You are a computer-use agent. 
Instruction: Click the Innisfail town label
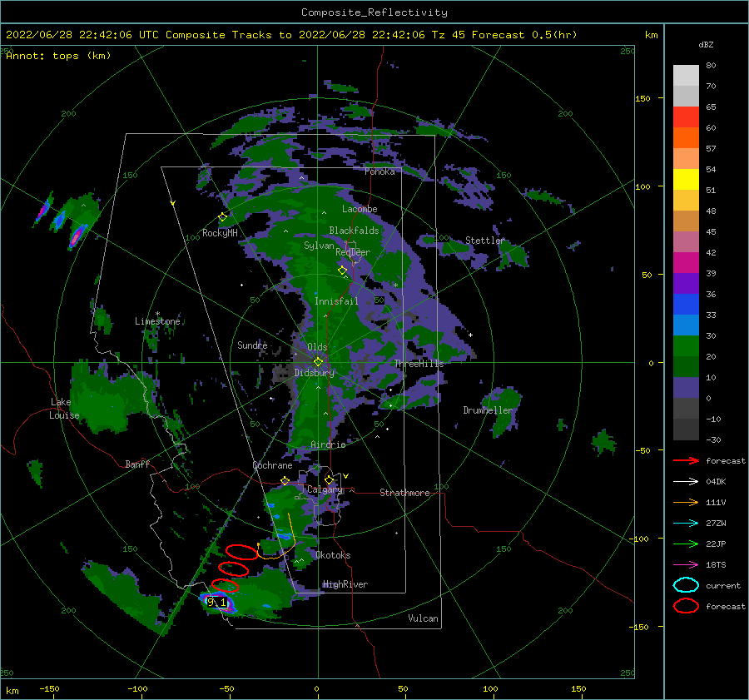coord(336,301)
